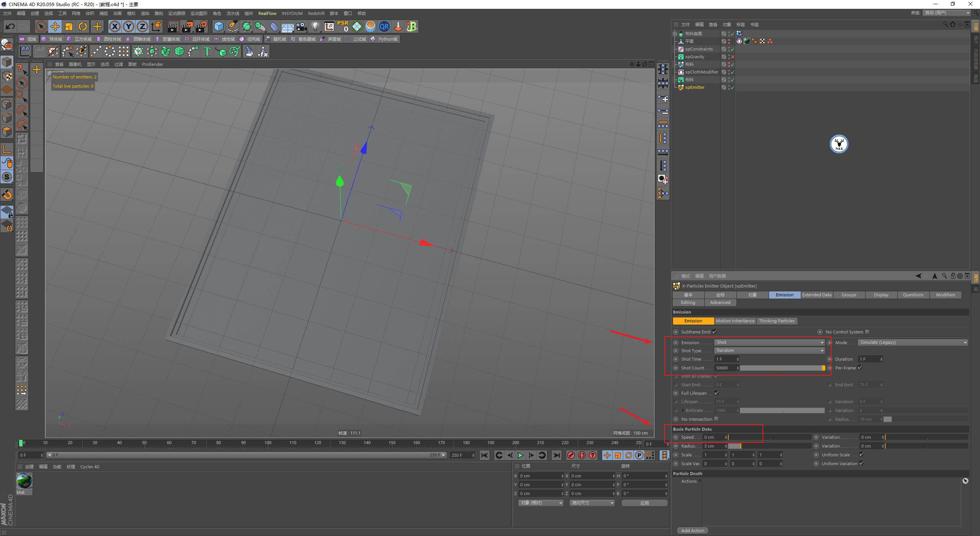Toggle the Z axis lock
The image size is (980, 536).
click(x=142, y=26)
